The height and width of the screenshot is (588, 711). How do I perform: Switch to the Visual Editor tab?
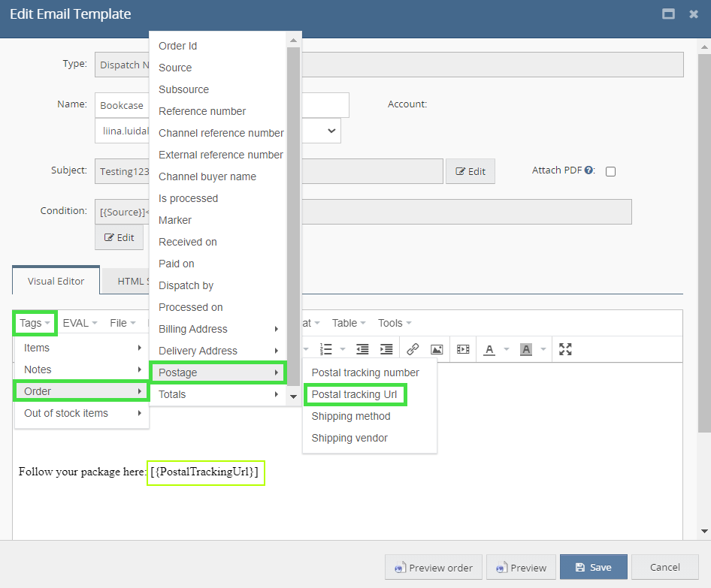56,281
